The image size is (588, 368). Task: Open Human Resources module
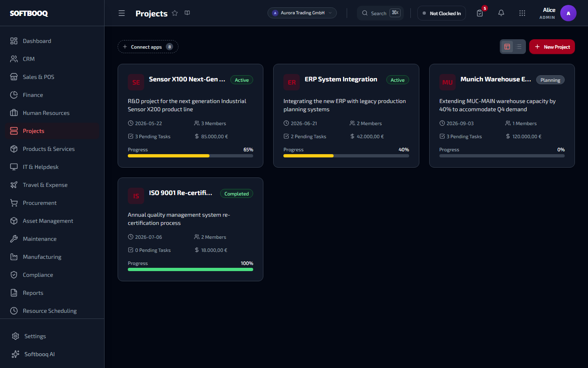click(52, 113)
